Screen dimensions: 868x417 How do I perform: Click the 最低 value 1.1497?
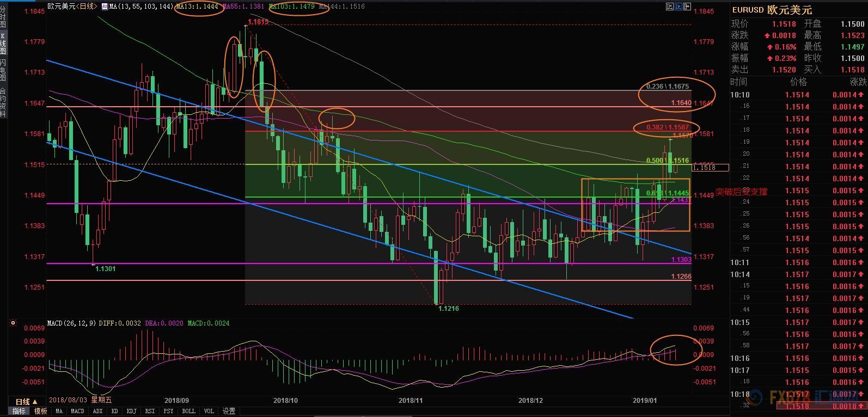tap(852, 47)
